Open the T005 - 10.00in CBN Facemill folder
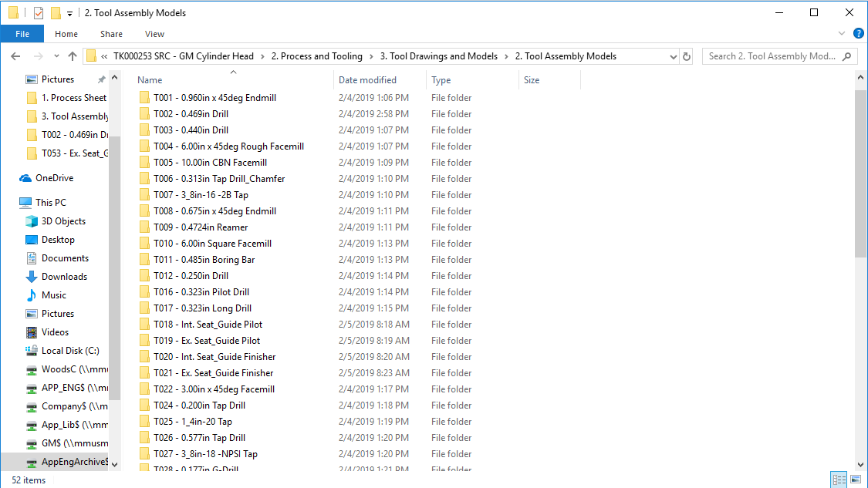 point(210,163)
